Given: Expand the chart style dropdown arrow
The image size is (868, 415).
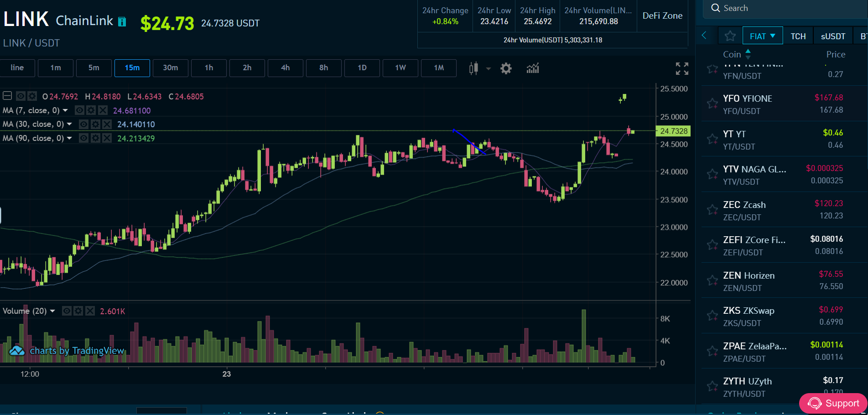Looking at the screenshot, I should point(489,69).
